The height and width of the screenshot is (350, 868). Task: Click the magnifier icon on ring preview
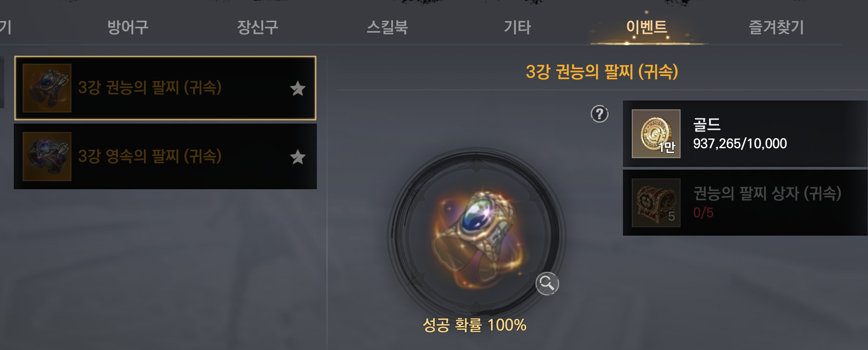coord(547,284)
